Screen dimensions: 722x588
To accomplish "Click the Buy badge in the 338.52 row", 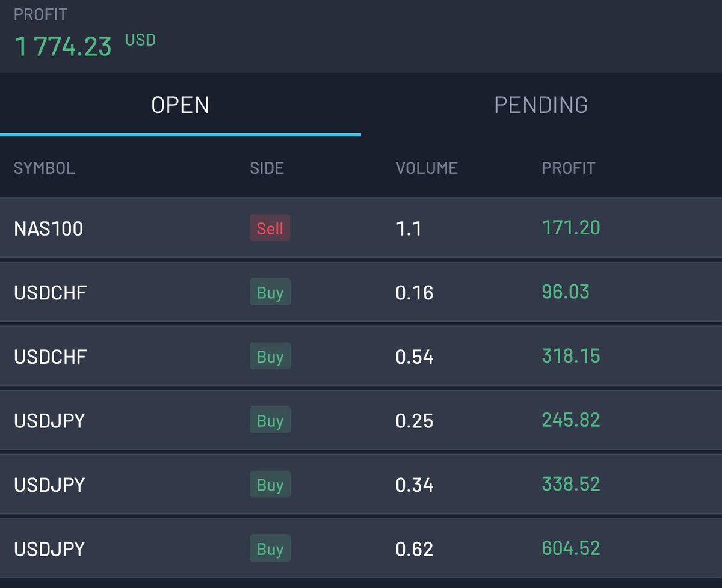I will [270, 485].
